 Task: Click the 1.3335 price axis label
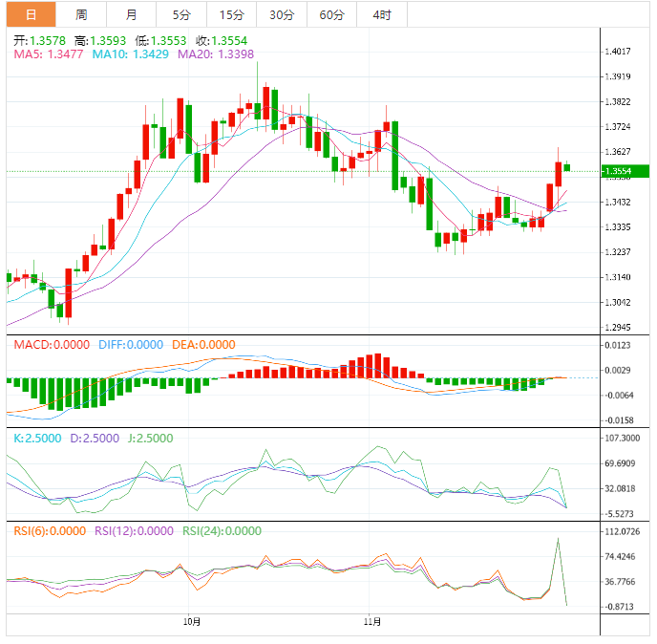tap(618, 227)
